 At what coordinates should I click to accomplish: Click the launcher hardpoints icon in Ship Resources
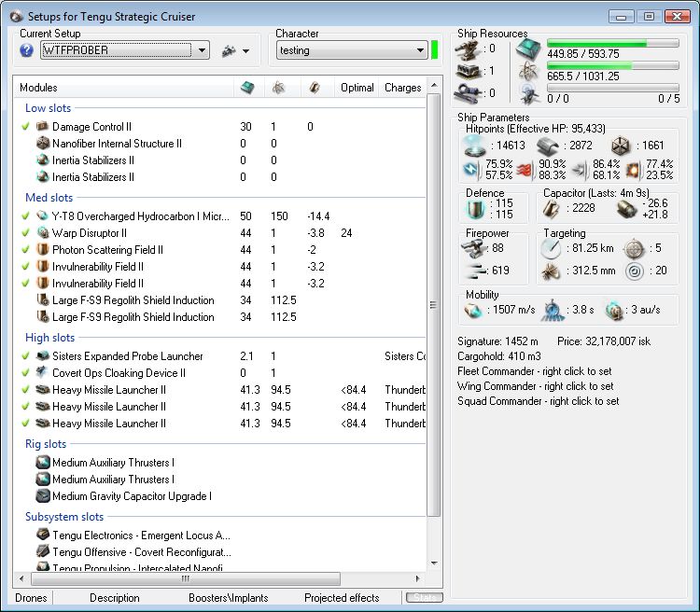(x=468, y=71)
